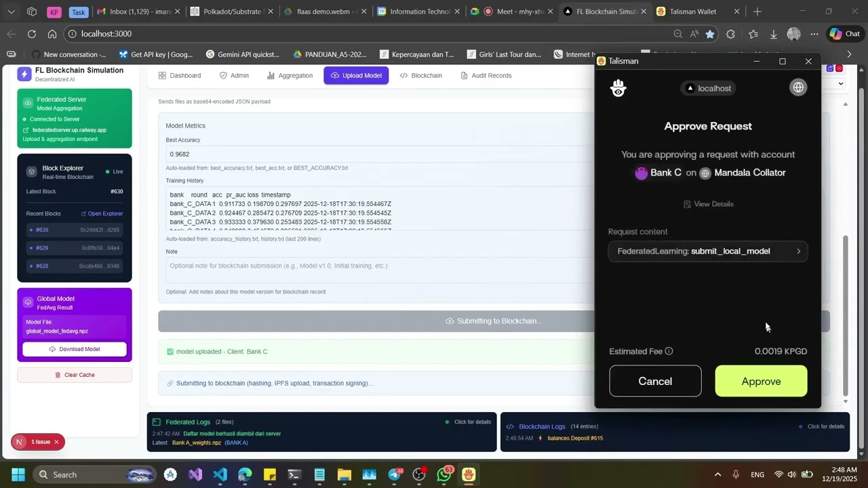
Task: Cancel the Talisman request
Action: coord(655,381)
